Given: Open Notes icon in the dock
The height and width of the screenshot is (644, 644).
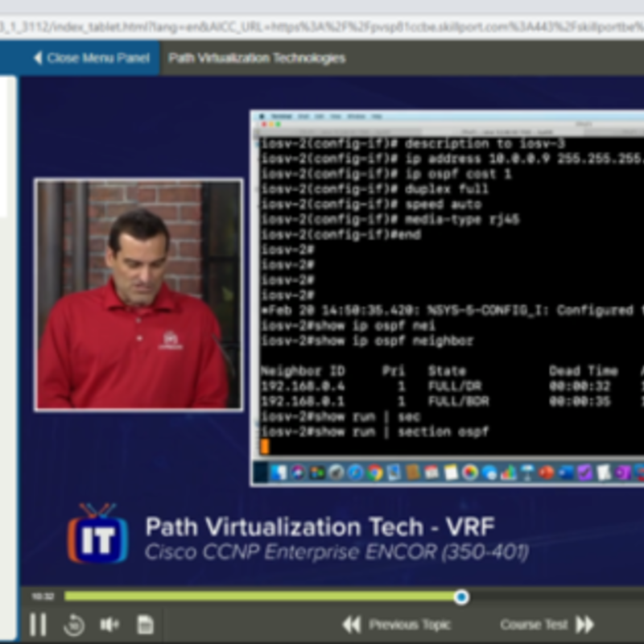Looking at the screenshot, I should (x=451, y=473).
